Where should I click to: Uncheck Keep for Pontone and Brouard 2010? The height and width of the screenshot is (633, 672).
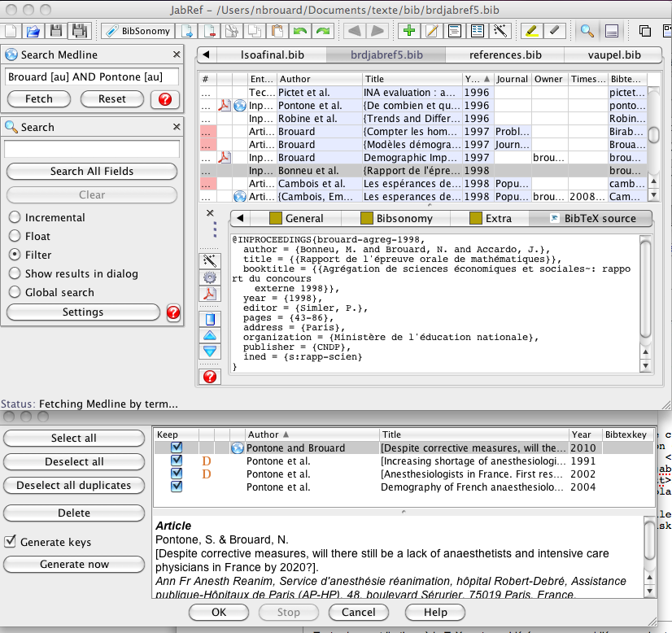click(177, 447)
